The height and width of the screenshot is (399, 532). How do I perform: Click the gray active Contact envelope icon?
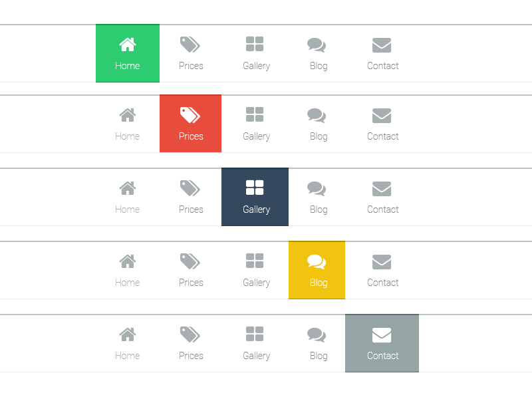pyautogui.click(x=382, y=335)
